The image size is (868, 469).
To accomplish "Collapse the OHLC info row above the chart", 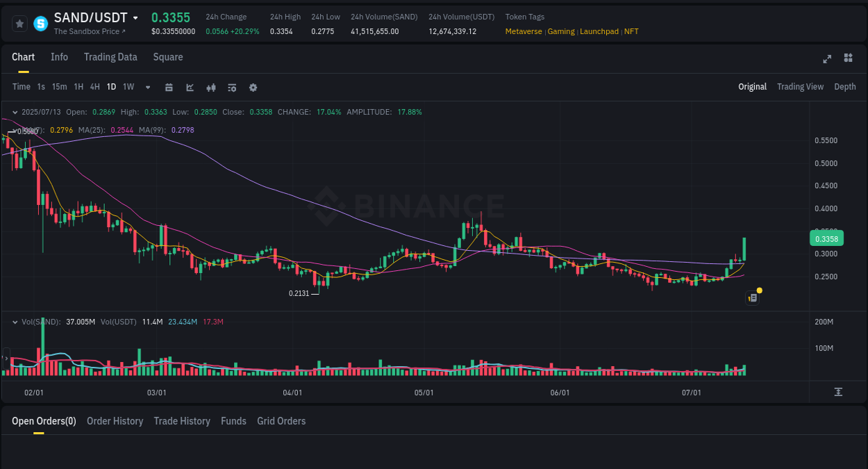I will 15,111.
